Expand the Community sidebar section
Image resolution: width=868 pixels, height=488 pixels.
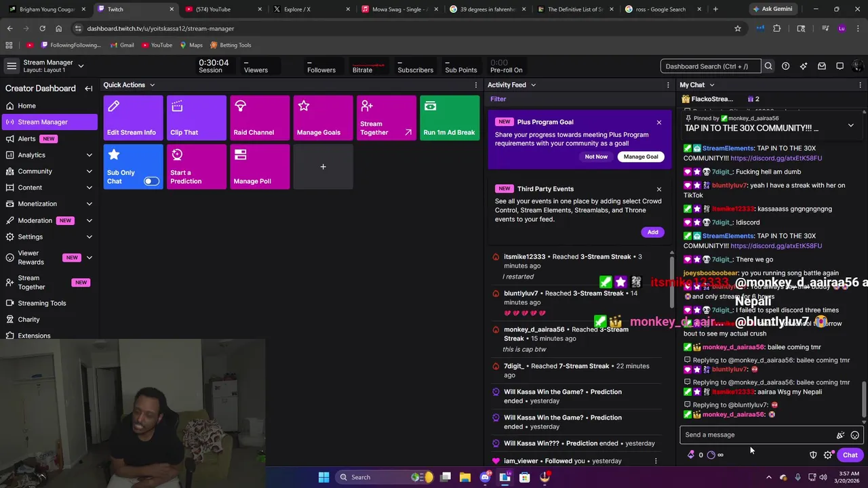89,171
